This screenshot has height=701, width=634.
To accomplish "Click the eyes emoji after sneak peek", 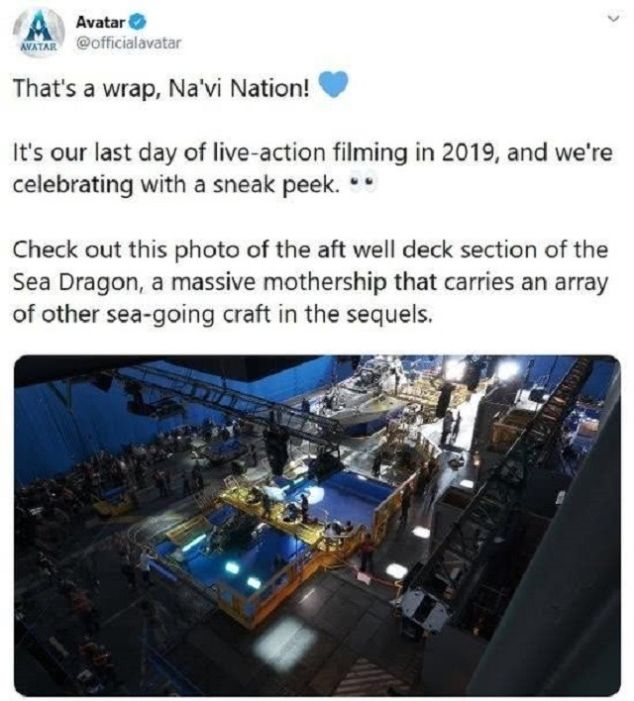I will click(x=361, y=182).
